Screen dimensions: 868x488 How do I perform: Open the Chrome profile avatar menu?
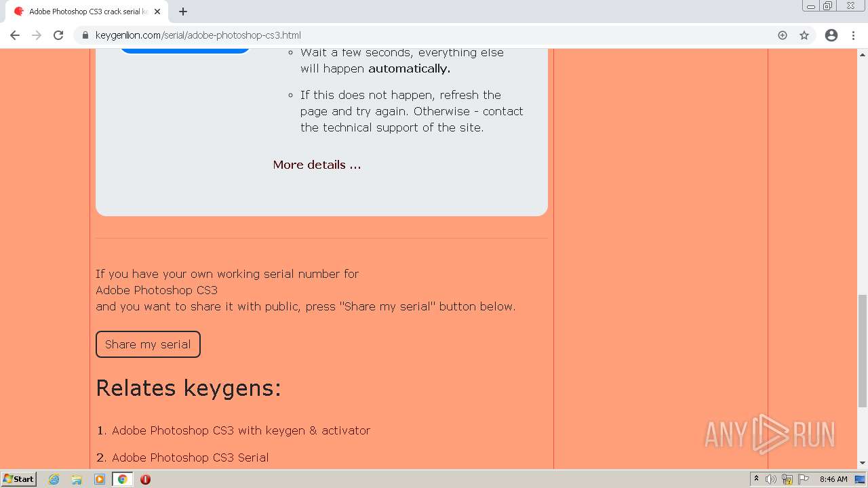tap(831, 35)
